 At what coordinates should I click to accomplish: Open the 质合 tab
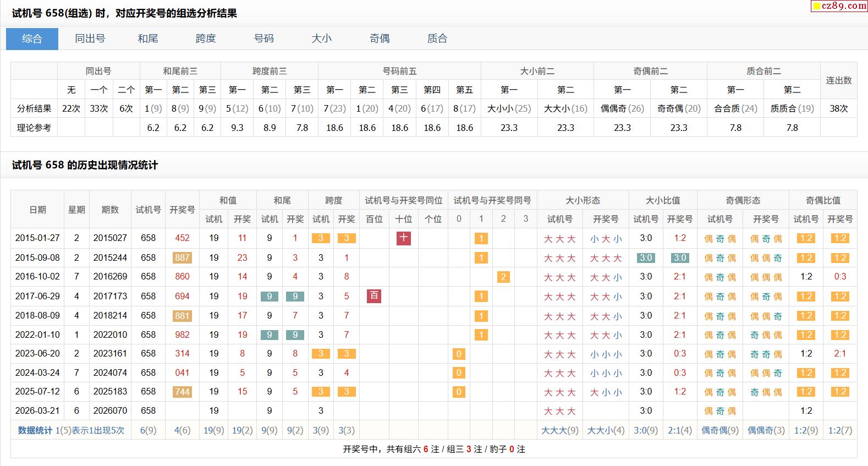437,39
